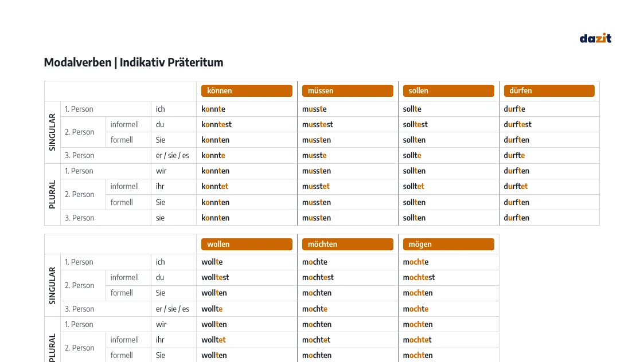Select the können column header
The image size is (644, 362).
click(247, 91)
